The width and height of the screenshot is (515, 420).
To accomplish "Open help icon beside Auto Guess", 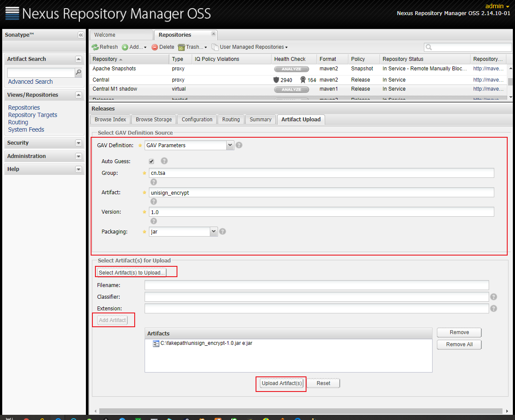I will click(x=164, y=161).
